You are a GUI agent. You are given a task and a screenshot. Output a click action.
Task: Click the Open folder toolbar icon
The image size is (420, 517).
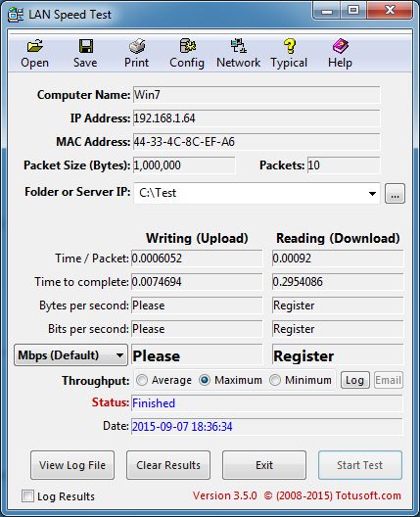coord(34,46)
